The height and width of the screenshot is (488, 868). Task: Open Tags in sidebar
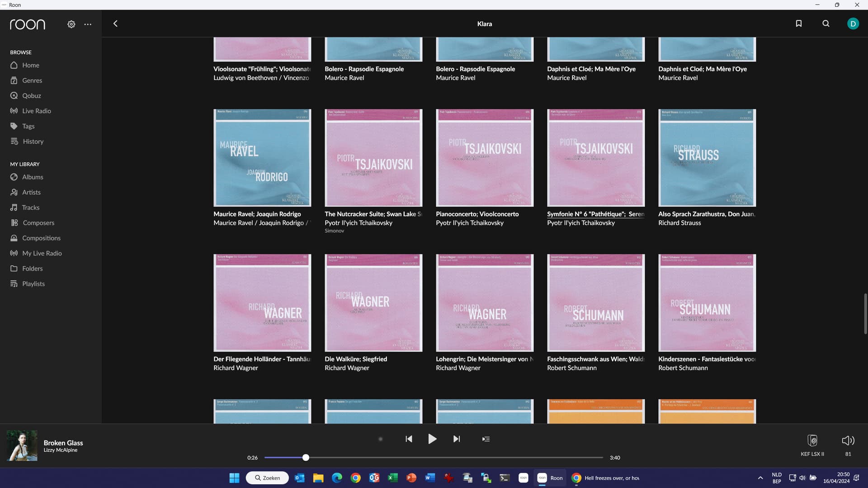(28, 126)
